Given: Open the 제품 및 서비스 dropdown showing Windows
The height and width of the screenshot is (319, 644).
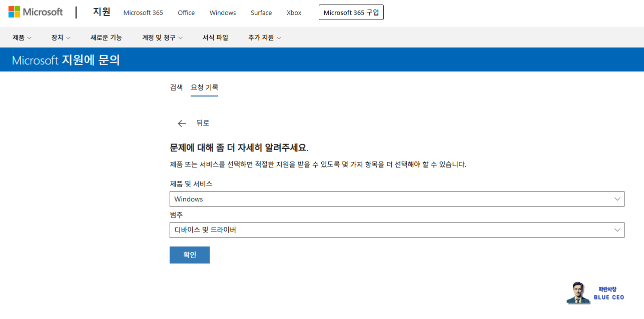Looking at the screenshot, I should tap(397, 199).
